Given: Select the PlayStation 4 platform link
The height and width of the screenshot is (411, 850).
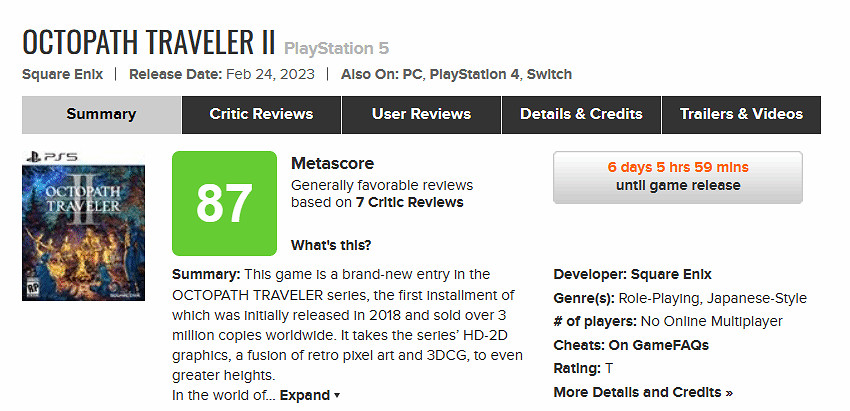Looking at the screenshot, I should point(474,74).
